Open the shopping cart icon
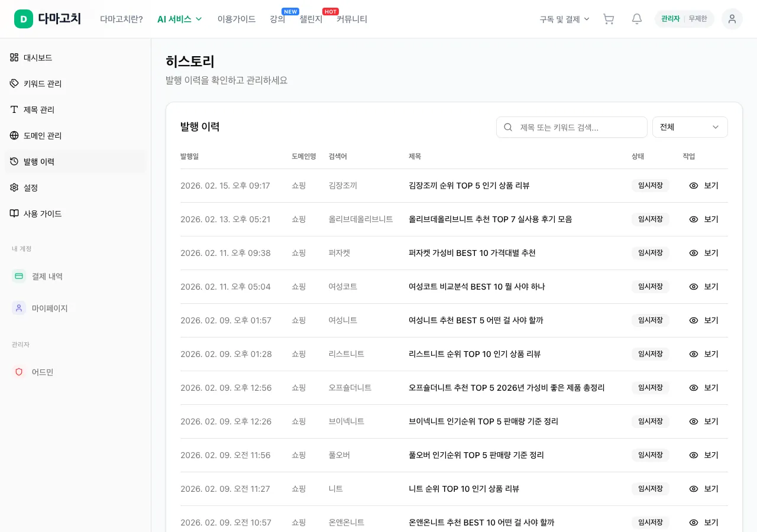757x532 pixels. 609,19
